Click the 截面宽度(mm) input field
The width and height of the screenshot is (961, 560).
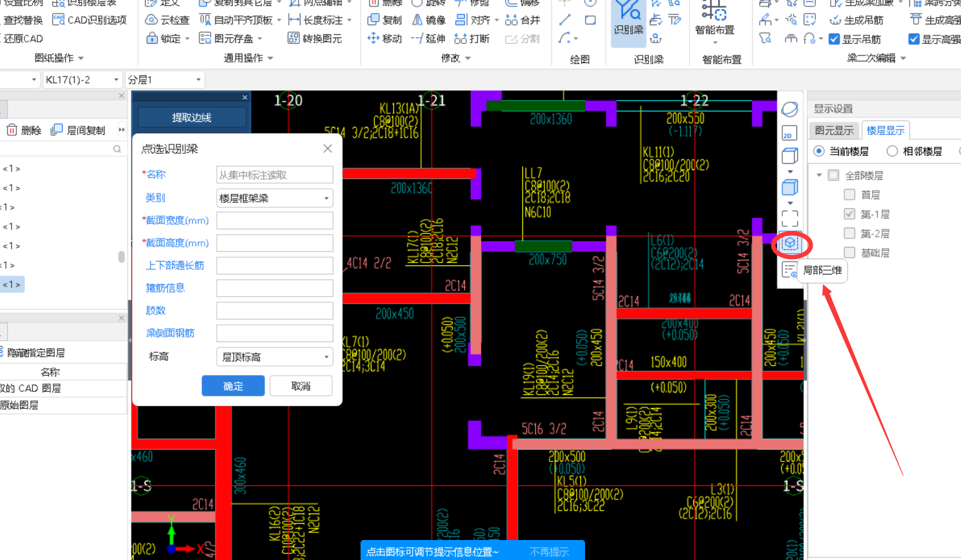[x=275, y=220]
